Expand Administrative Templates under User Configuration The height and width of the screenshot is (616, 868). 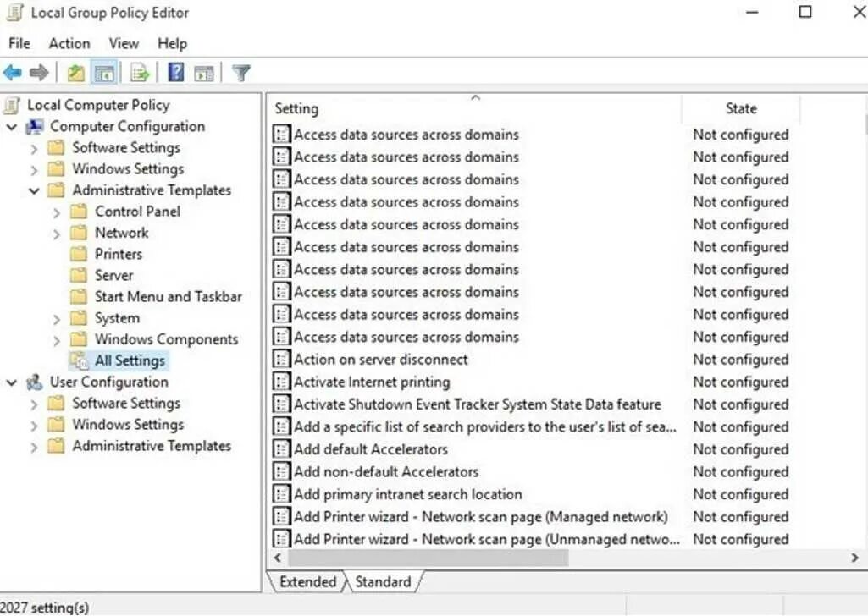click(34, 447)
